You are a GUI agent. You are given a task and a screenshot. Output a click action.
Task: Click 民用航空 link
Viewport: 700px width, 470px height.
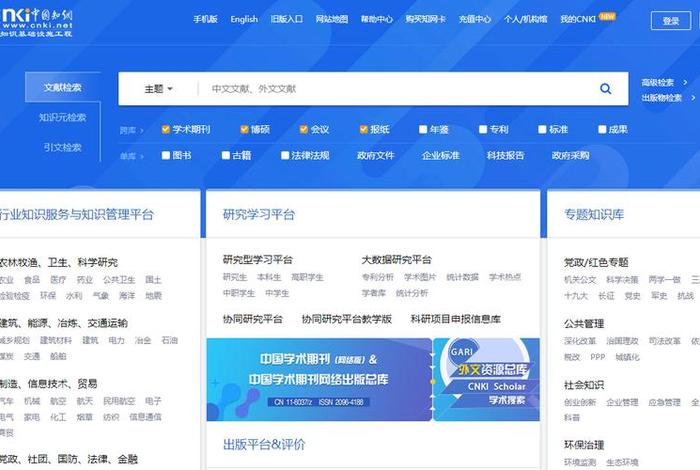pos(119,401)
